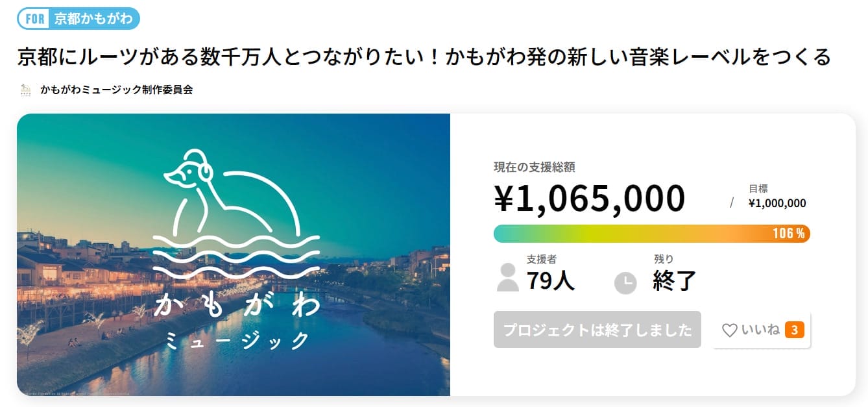The width and height of the screenshot is (868, 407).
Task: Click the supporter person icon
Action: (x=507, y=277)
